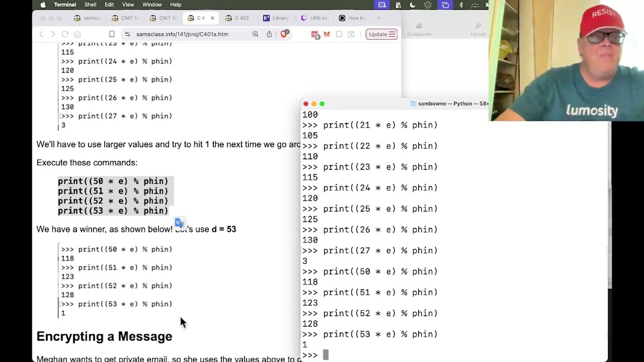Click Format in the background window
This screenshot has height=362, width=644.
pyautogui.click(x=478, y=30)
